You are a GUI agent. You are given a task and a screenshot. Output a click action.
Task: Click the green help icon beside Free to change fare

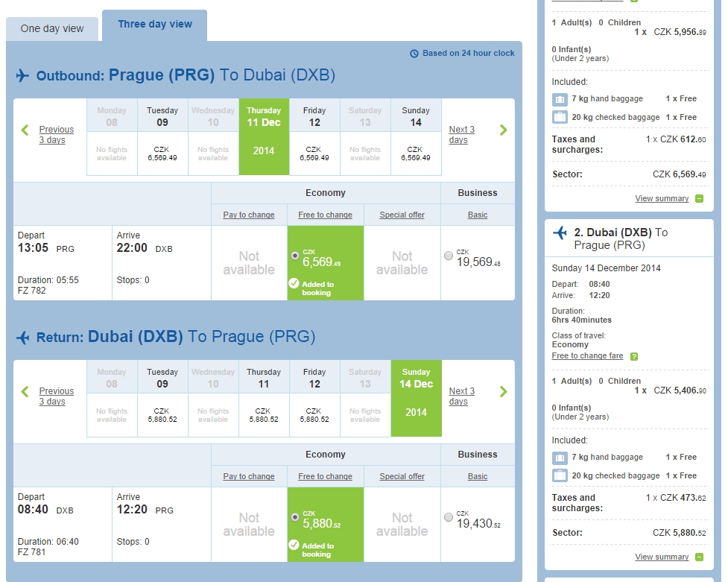[x=634, y=356]
